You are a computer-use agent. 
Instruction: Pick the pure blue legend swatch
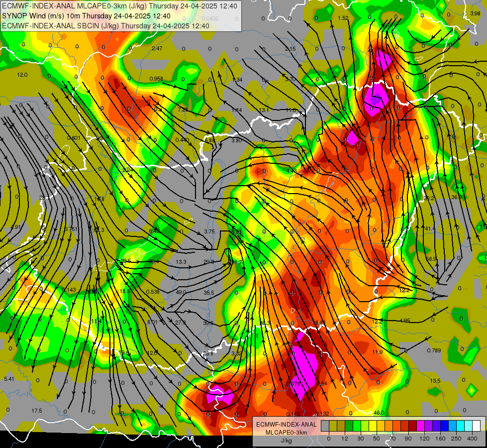tap(444, 426)
